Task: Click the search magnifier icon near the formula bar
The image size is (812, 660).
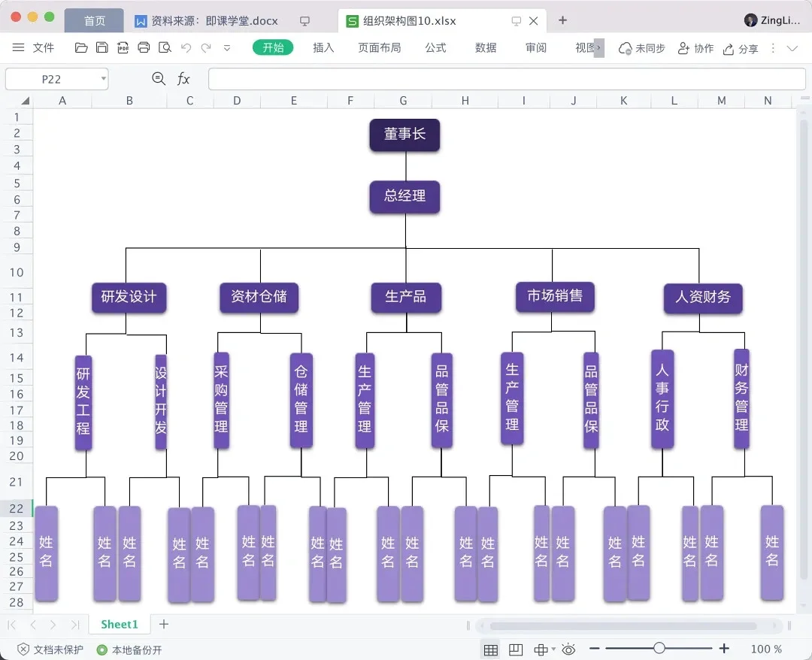Action: 158,78
